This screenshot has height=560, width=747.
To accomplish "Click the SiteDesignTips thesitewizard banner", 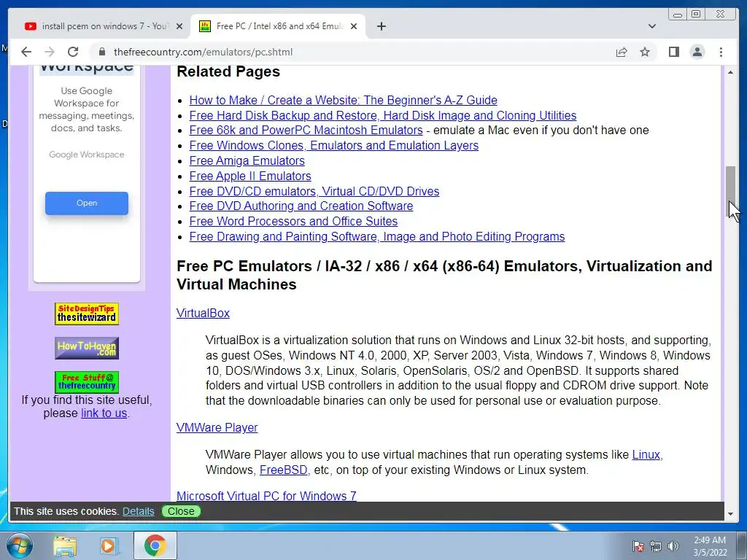I will [x=87, y=314].
